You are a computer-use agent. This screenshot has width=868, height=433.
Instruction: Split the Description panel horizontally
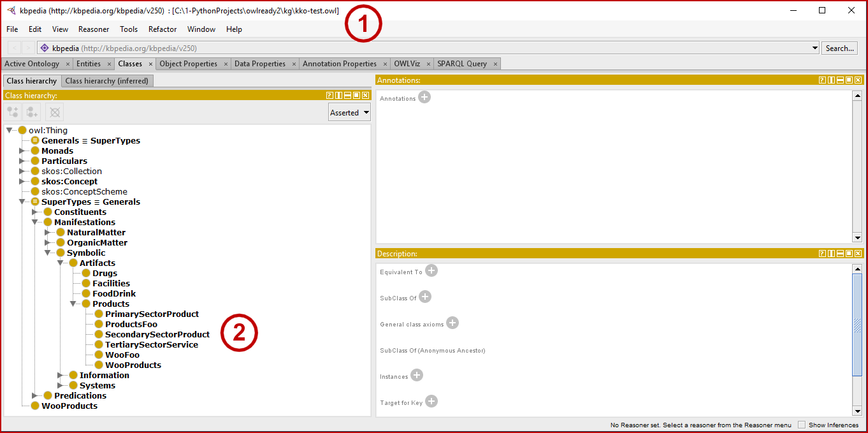(841, 254)
